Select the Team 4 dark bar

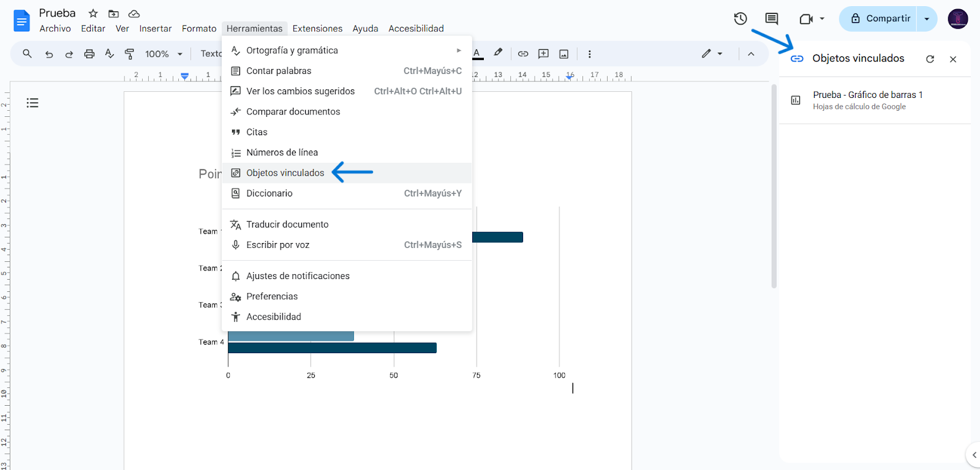pos(332,348)
